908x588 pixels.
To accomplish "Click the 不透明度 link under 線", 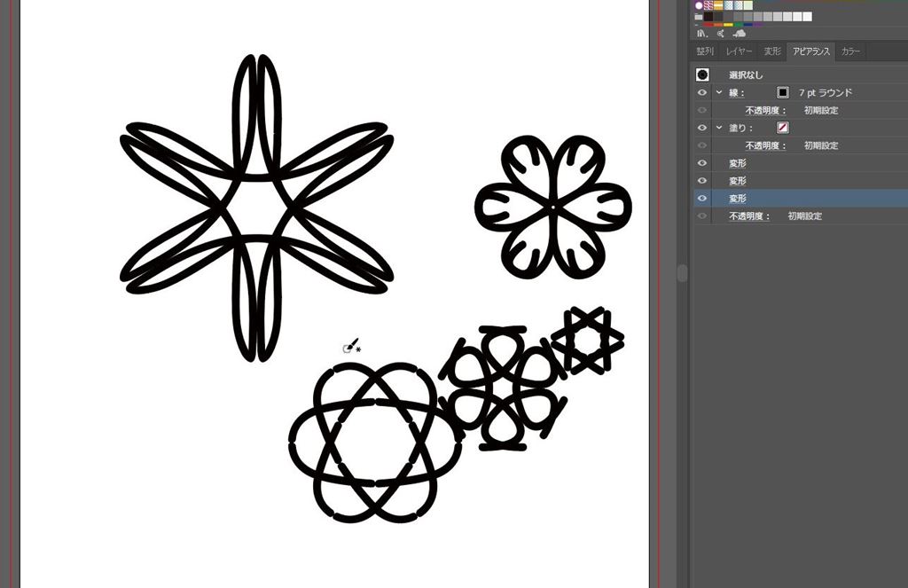I will [x=766, y=110].
